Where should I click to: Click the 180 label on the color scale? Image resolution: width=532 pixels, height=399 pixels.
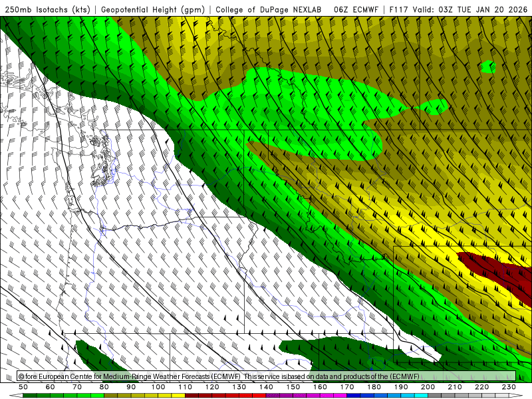coord(374,387)
